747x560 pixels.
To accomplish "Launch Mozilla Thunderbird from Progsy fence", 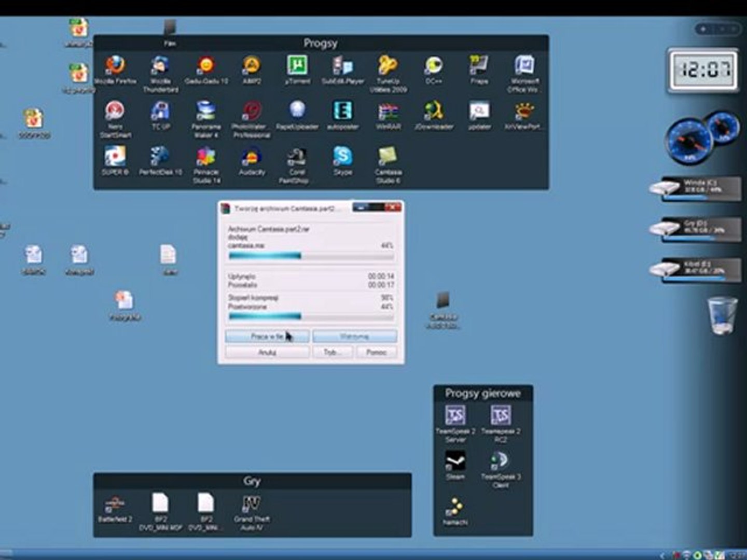I will coord(160,74).
